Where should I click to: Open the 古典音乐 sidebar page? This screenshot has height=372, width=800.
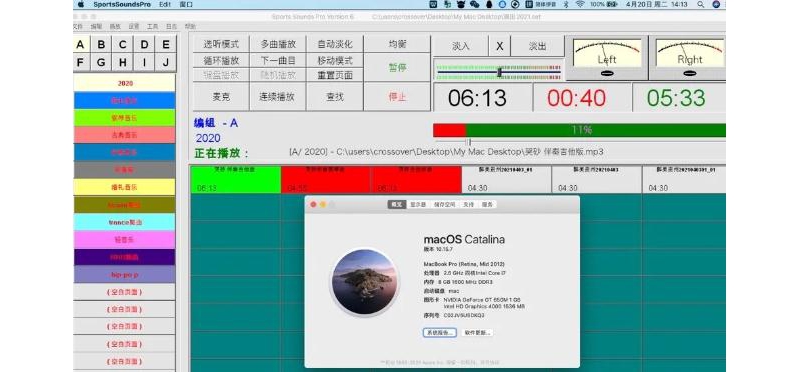pos(124,135)
